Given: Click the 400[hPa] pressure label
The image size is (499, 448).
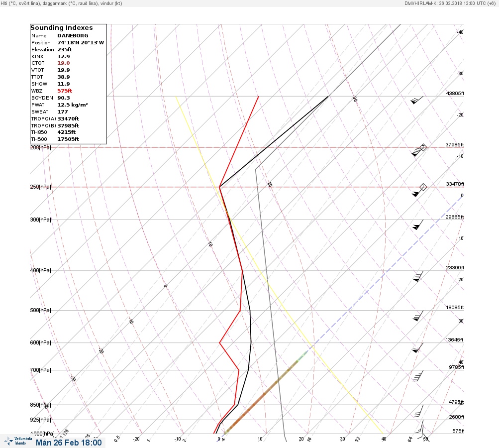Looking at the screenshot, I should tap(40, 270).
